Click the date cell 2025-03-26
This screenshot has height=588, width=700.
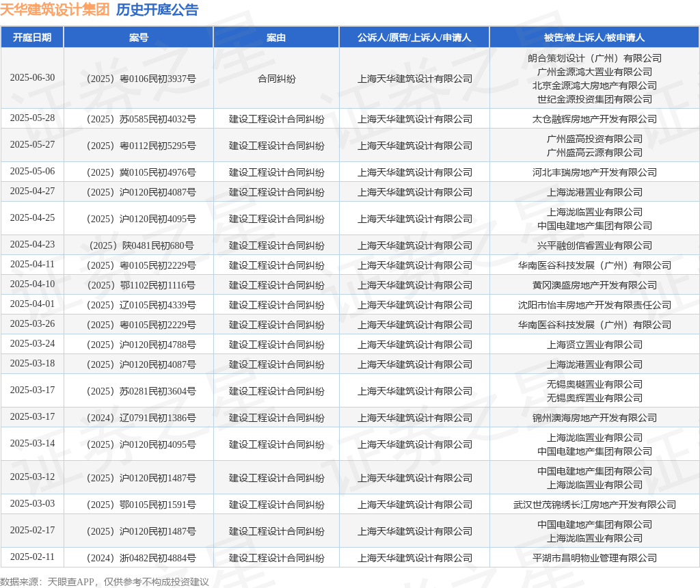pyautogui.click(x=32, y=323)
